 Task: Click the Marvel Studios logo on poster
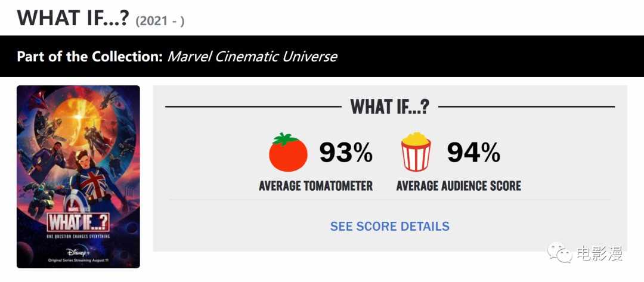(78, 210)
